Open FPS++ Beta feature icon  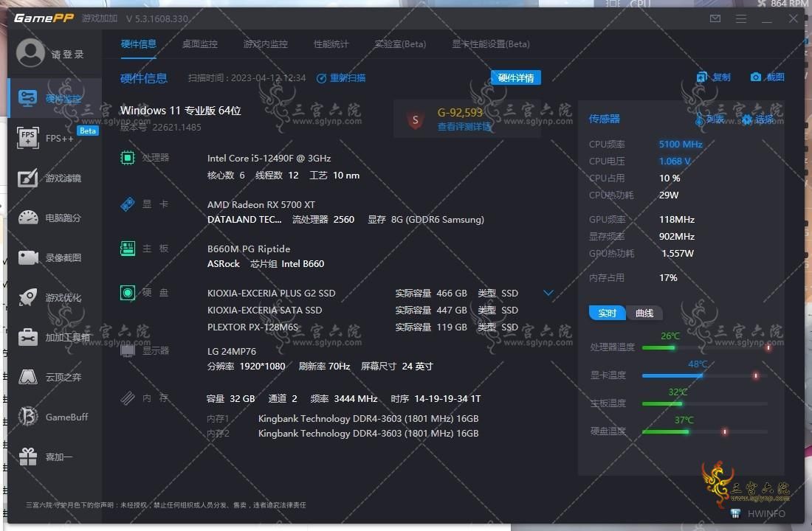[28, 138]
